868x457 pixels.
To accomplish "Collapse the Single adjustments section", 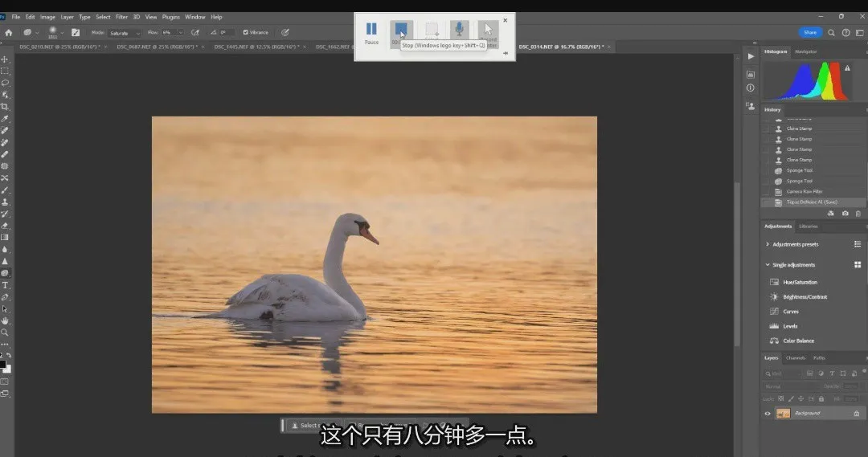I will click(x=768, y=265).
